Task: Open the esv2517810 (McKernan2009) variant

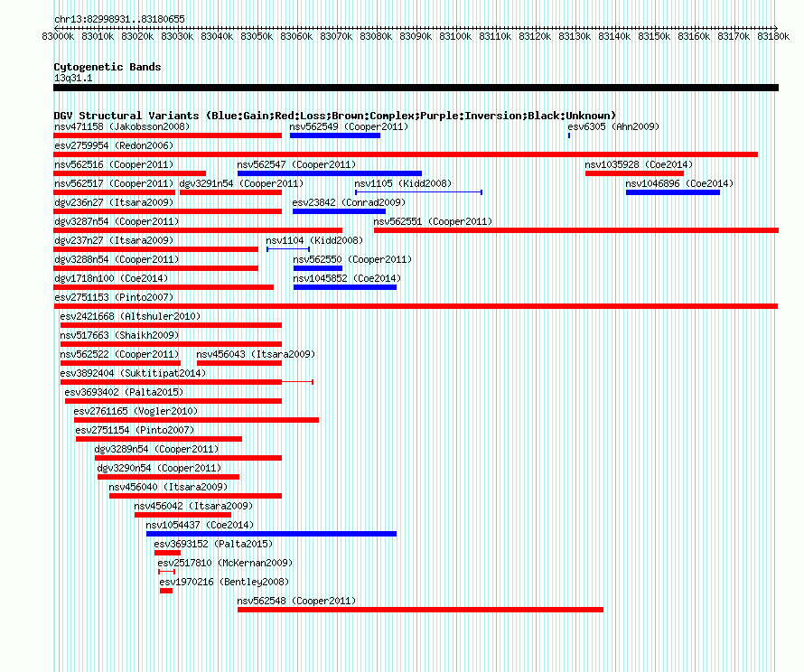Action: (x=225, y=563)
